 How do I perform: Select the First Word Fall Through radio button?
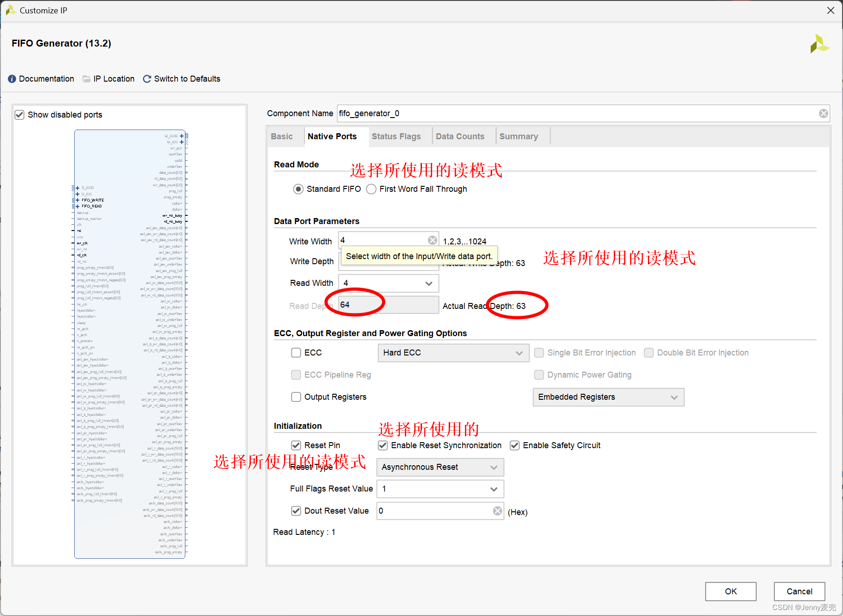[x=371, y=189]
